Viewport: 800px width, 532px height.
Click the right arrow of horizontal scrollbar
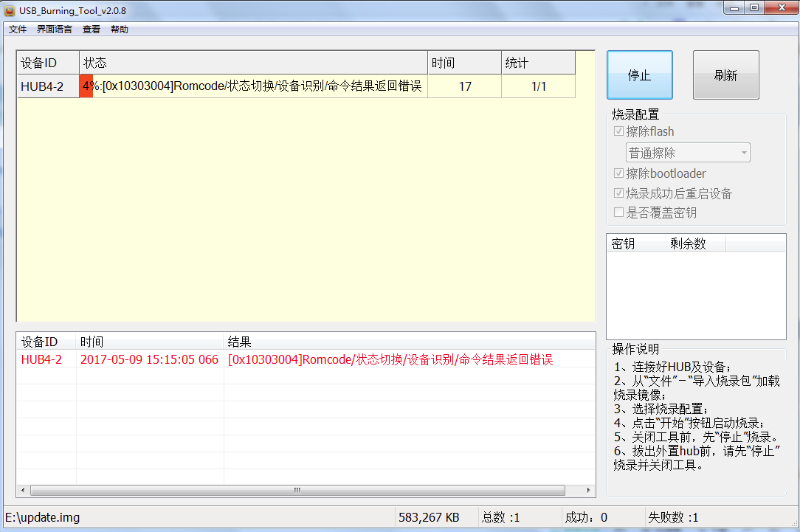pos(588,490)
